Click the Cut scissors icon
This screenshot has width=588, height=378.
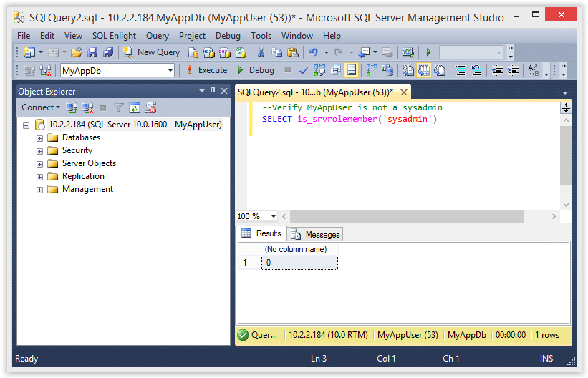[x=261, y=52]
